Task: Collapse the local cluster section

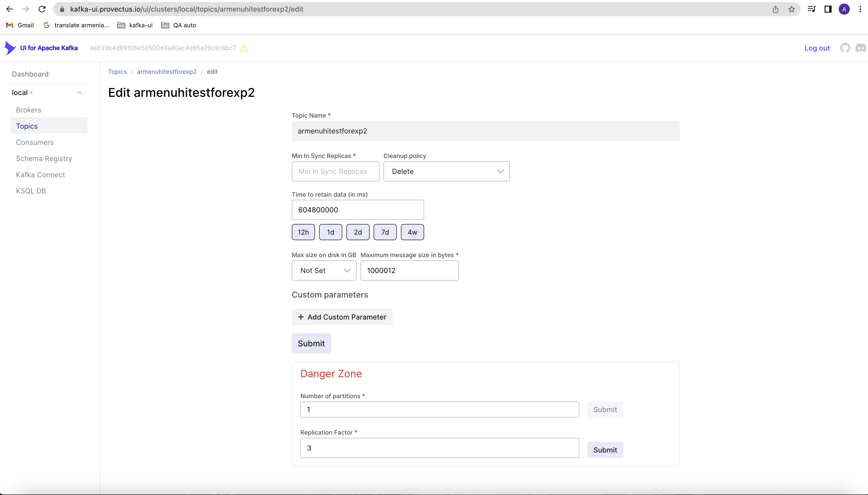Action: (79, 92)
